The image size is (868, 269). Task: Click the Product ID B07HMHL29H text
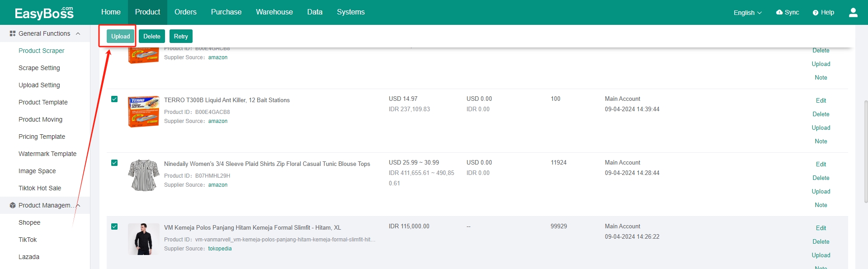tap(197, 176)
